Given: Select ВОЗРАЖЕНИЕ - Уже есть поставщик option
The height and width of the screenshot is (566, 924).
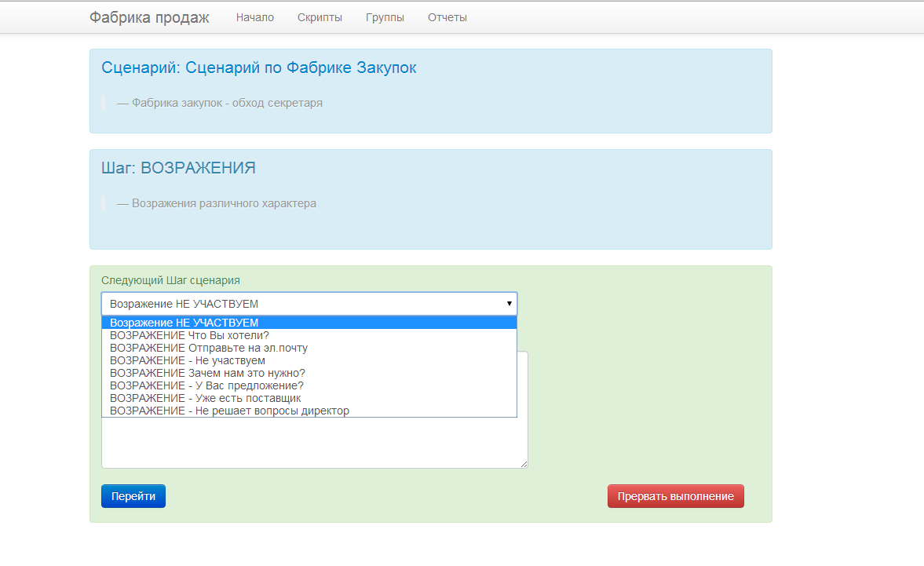Looking at the screenshot, I should pos(309,398).
